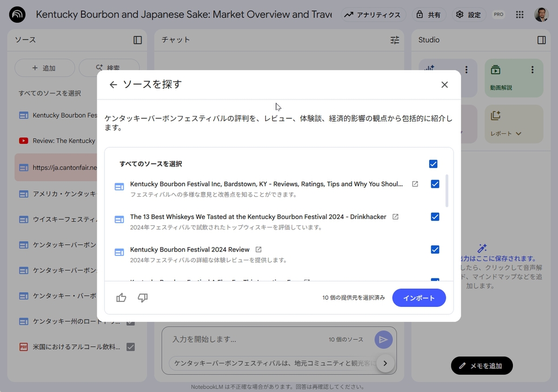Screen dimensions: 558x392
Task: Collapse the ソース panel icon
Action: coord(138,40)
